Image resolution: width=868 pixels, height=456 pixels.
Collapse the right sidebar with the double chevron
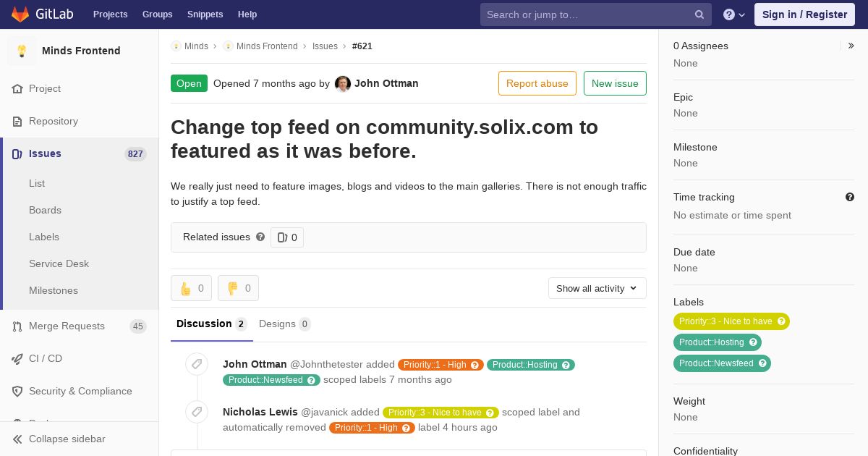pos(851,46)
